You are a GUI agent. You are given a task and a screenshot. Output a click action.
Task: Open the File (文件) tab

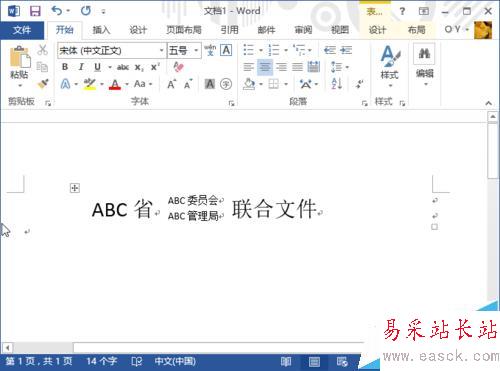22,30
